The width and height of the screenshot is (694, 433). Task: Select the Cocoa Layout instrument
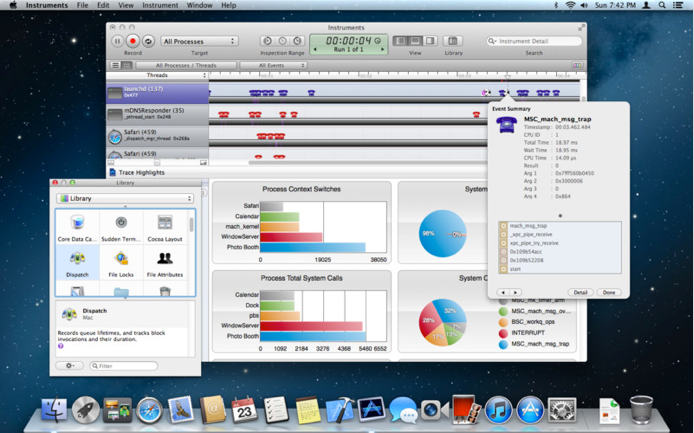[165, 228]
